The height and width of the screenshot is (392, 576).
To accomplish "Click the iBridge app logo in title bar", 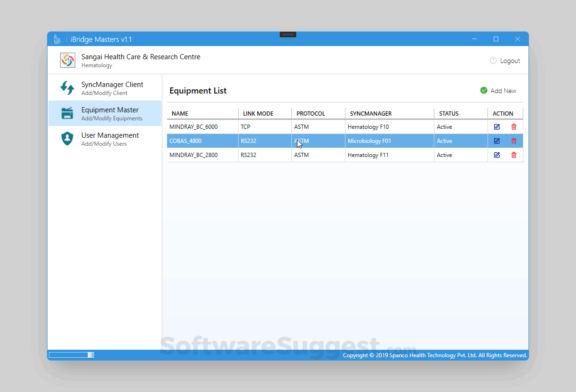I will (57, 39).
